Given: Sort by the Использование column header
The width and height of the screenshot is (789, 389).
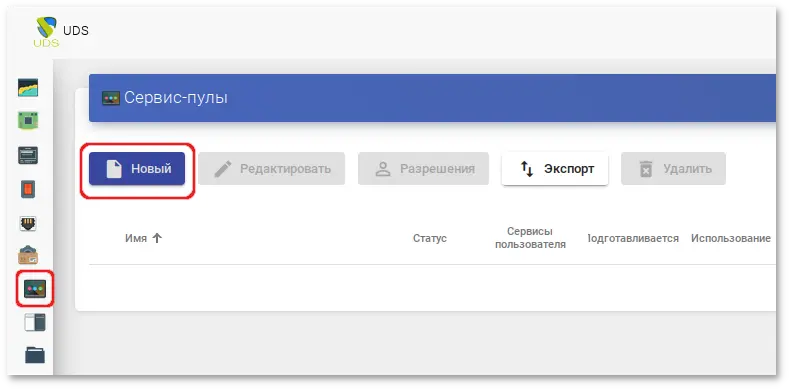Looking at the screenshot, I should (731, 238).
